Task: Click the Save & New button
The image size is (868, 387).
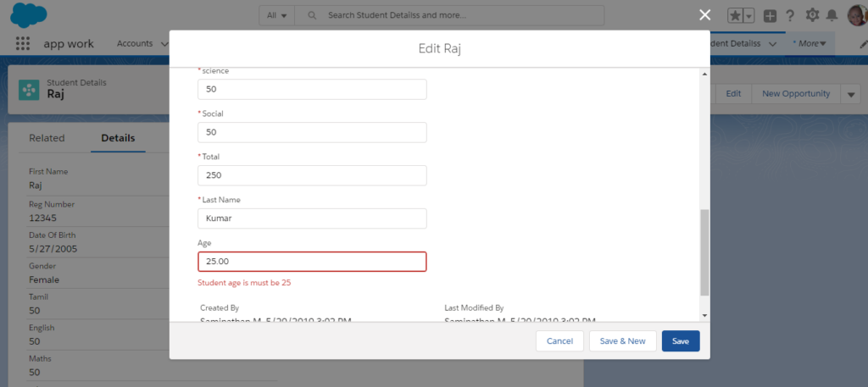Action: (622, 340)
